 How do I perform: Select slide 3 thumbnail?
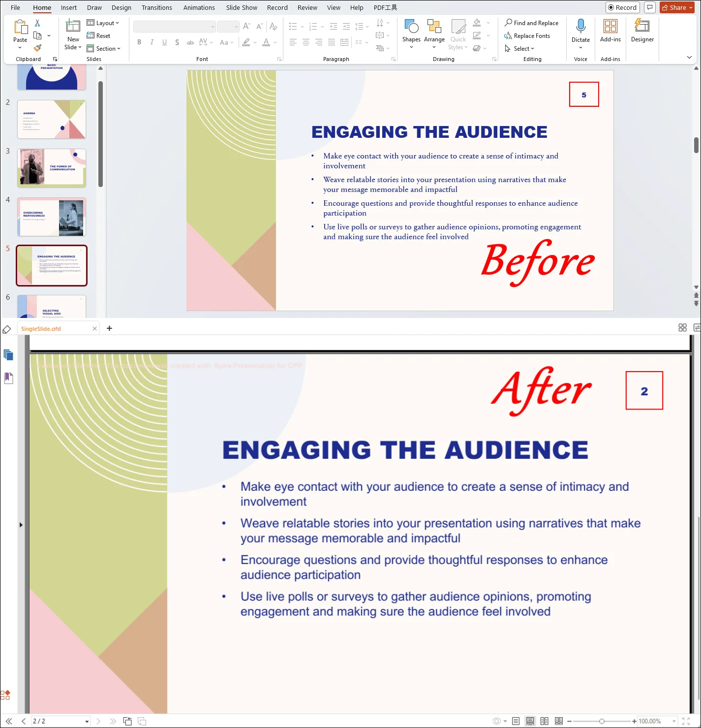tap(51, 167)
